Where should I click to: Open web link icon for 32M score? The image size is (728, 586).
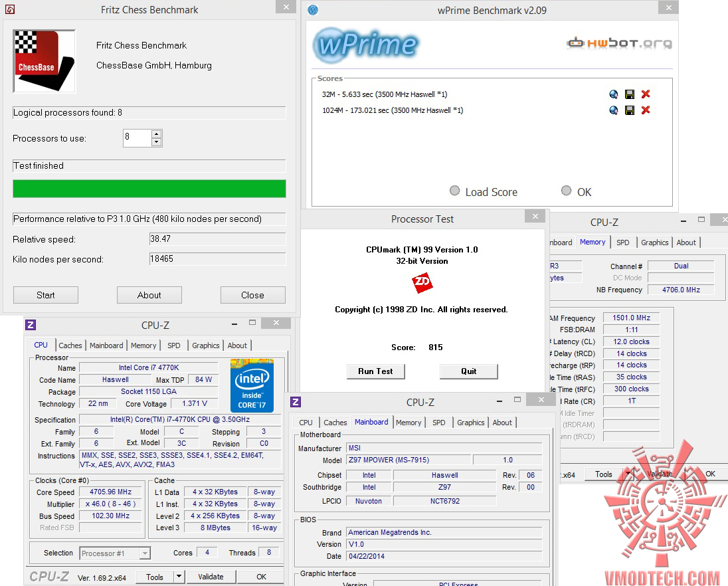pos(613,94)
